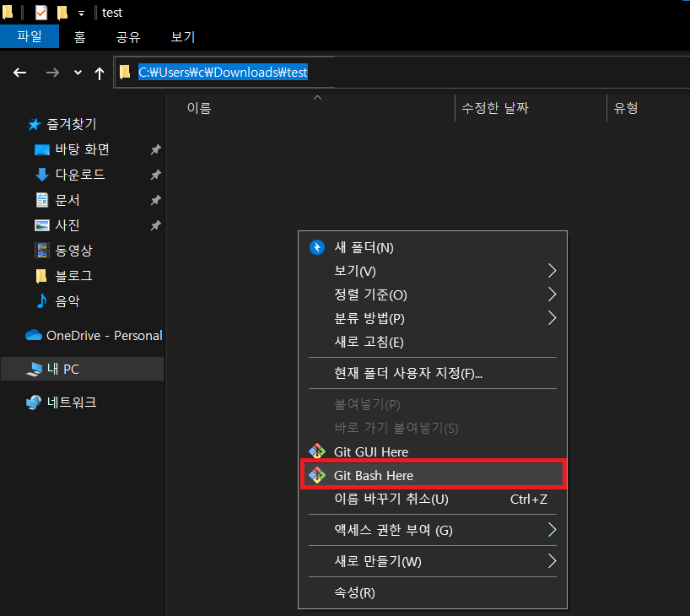Click the 동영상 film icon

click(x=42, y=251)
